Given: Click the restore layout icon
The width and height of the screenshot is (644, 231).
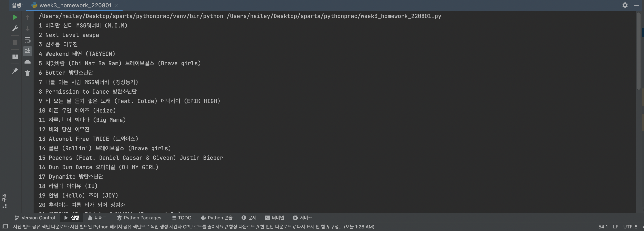Looking at the screenshot, I should (15, 57).
